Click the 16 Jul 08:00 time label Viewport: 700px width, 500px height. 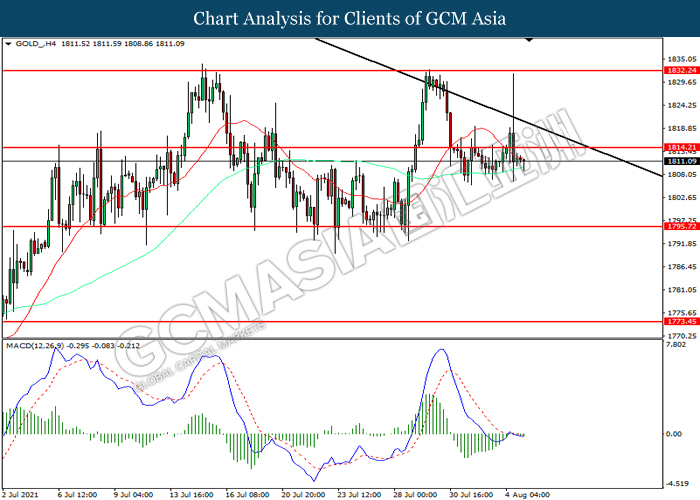click(247, 495)
